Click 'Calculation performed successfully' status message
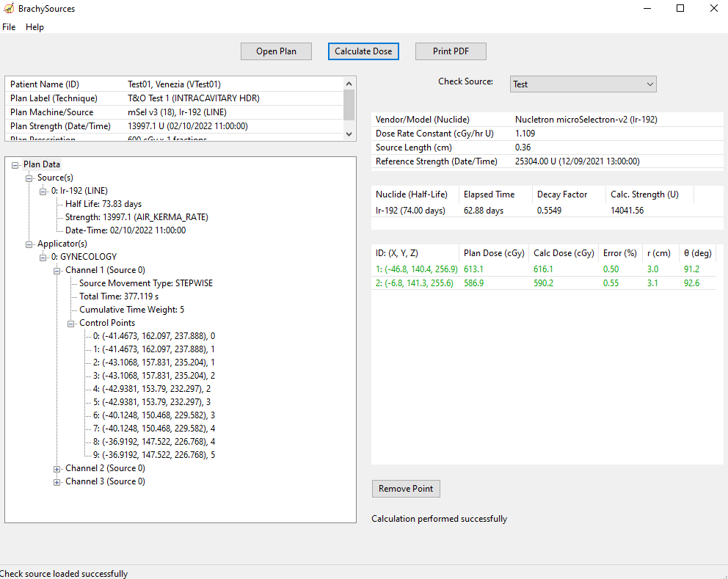Image resolution: width=728 pixels, height=579 pixels. coord(439,519)
